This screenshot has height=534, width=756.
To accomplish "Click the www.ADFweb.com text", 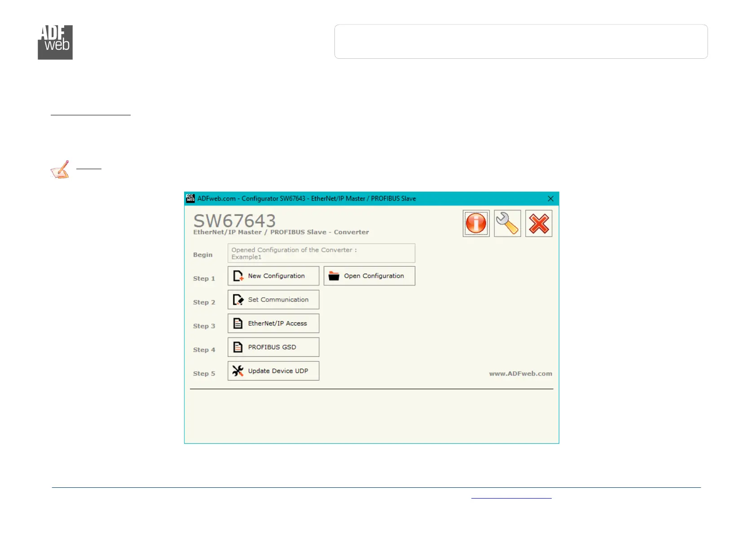I will pos(521,373).
